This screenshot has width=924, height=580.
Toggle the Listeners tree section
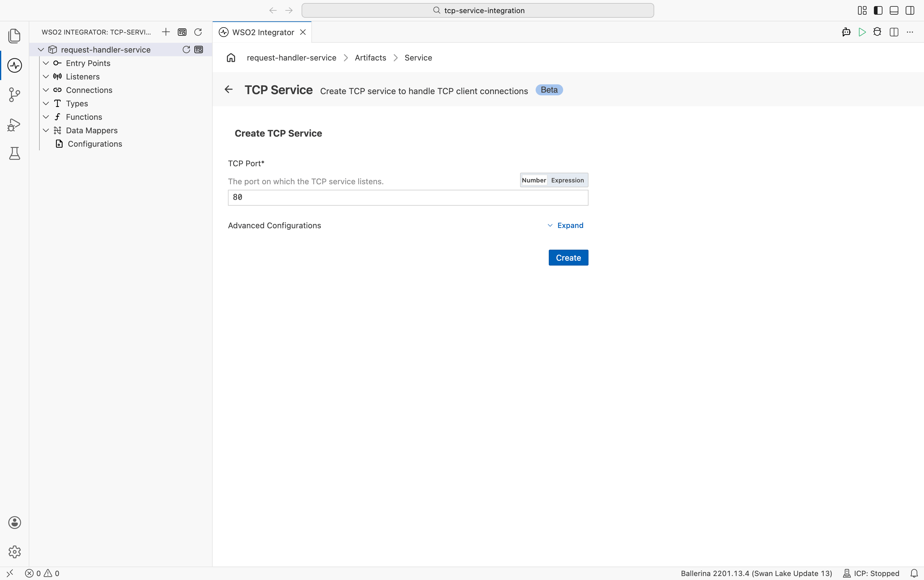(46, 76)
